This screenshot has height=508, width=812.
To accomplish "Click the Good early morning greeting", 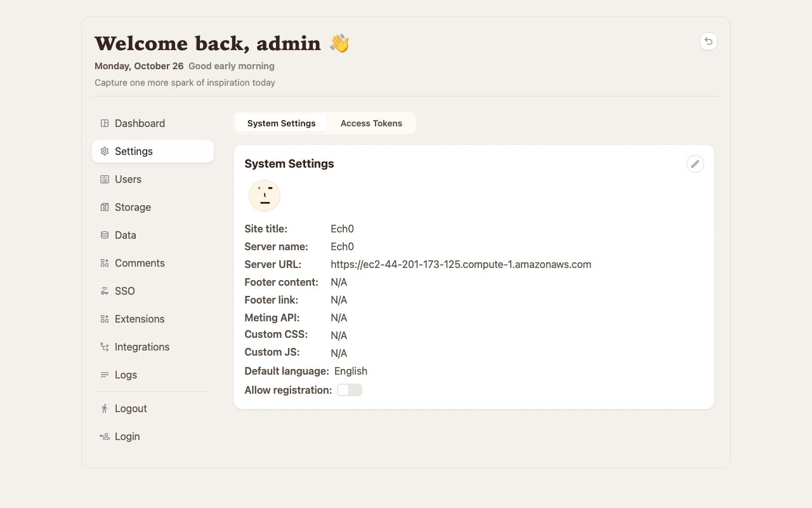I will [x=232, y=66].
